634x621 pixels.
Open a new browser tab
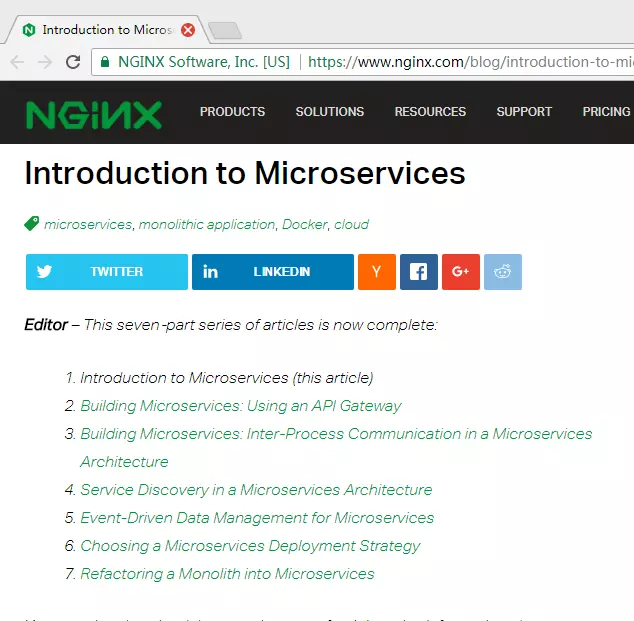225,31
